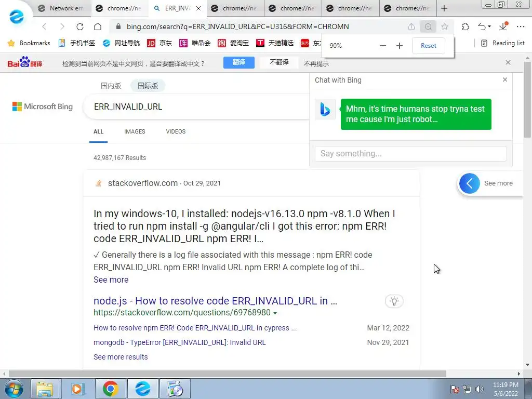Click 42,987,167 Results text

(120, 158)
